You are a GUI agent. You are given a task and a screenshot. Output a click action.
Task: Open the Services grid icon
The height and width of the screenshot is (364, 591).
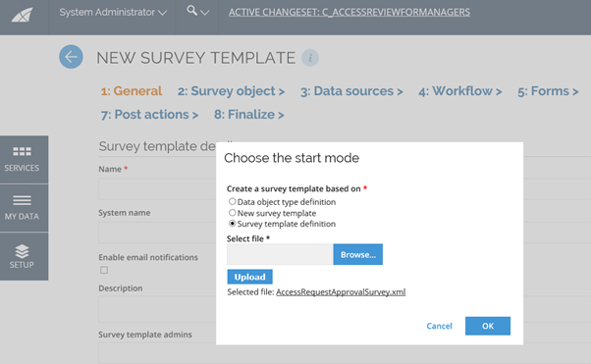pos(22,151)
